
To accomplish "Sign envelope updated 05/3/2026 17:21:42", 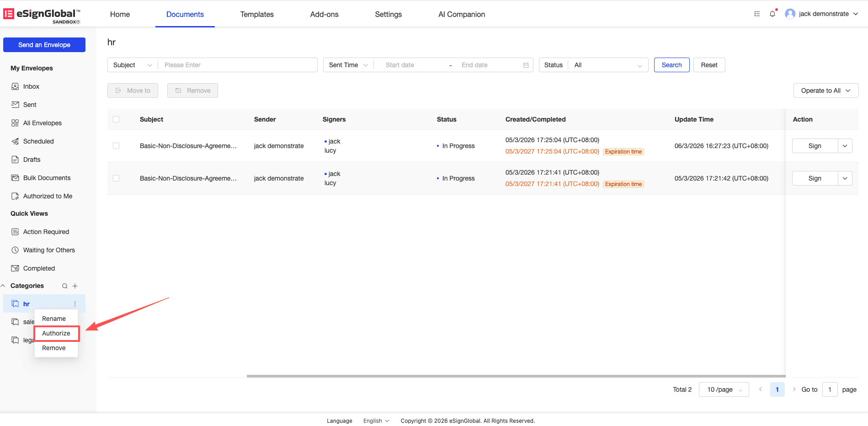I will (x=815, y=178).
